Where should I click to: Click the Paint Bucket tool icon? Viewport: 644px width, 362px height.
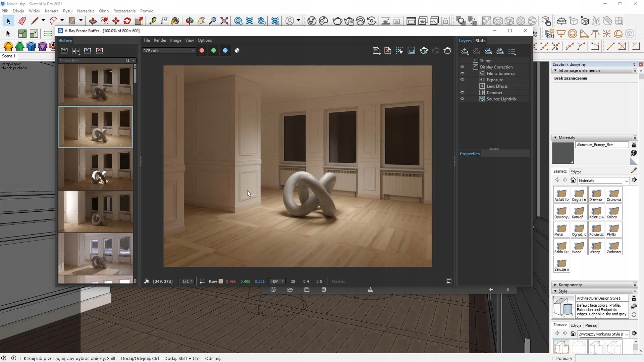175,21
